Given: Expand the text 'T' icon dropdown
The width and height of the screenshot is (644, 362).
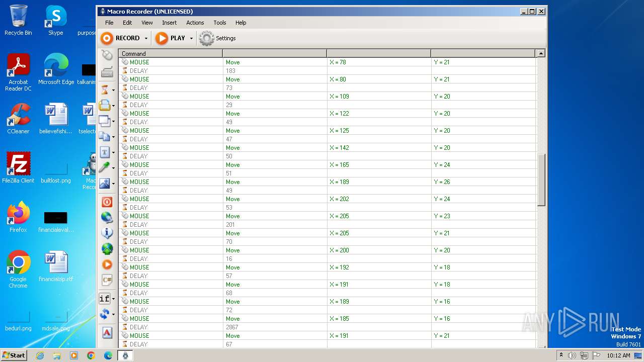Looking at the screenshot, I should click(113, 153).
